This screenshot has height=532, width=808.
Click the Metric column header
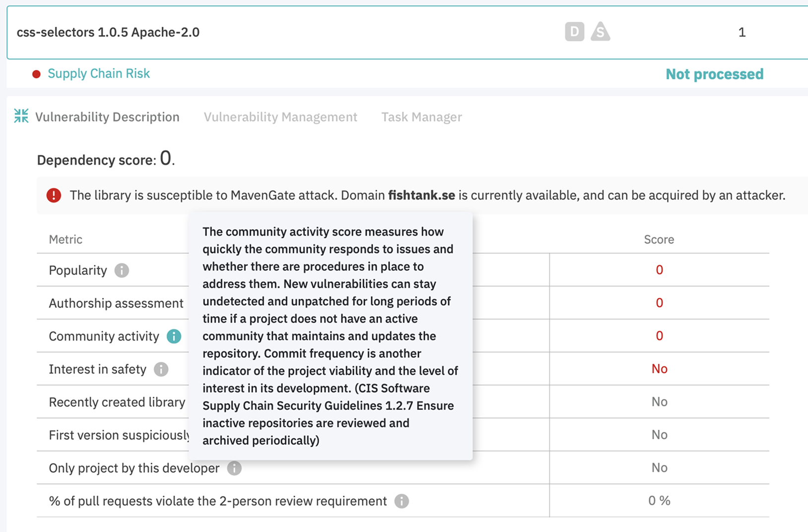tap(66, 239)
